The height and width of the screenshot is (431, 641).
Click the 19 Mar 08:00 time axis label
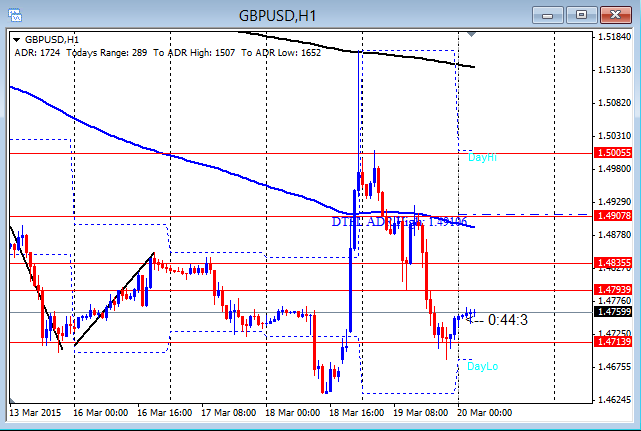click(421, 413)
